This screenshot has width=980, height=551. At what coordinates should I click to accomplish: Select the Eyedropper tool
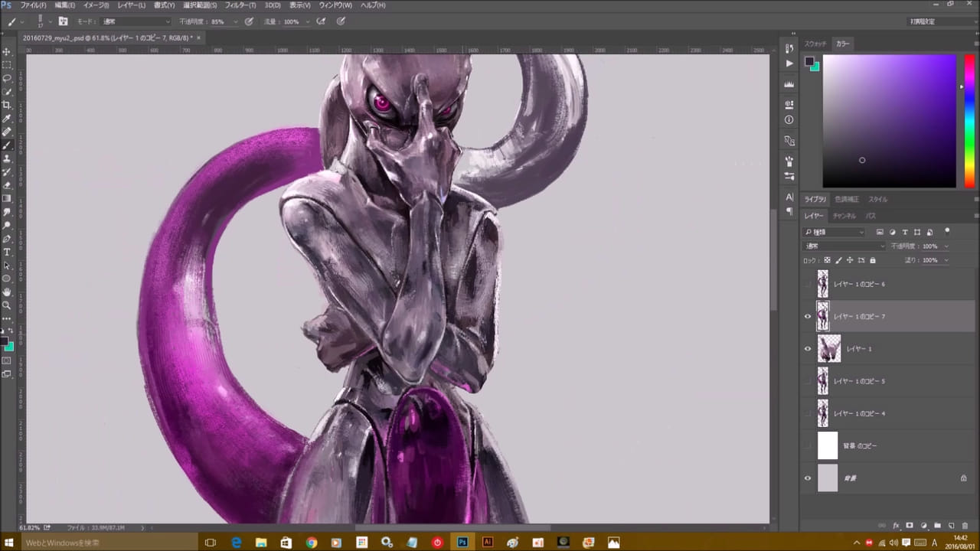7,119
